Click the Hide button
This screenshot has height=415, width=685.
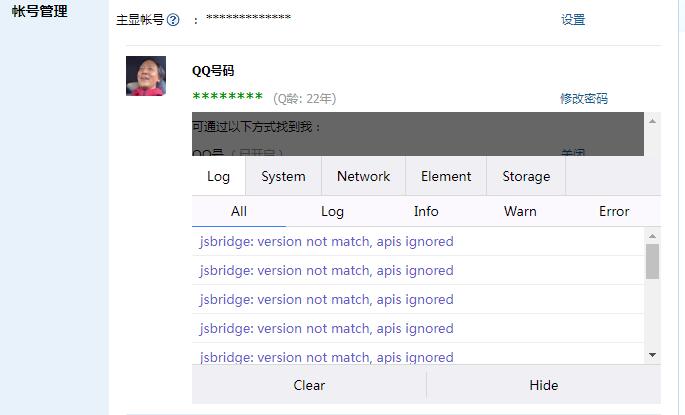click(x=543, y=385)
